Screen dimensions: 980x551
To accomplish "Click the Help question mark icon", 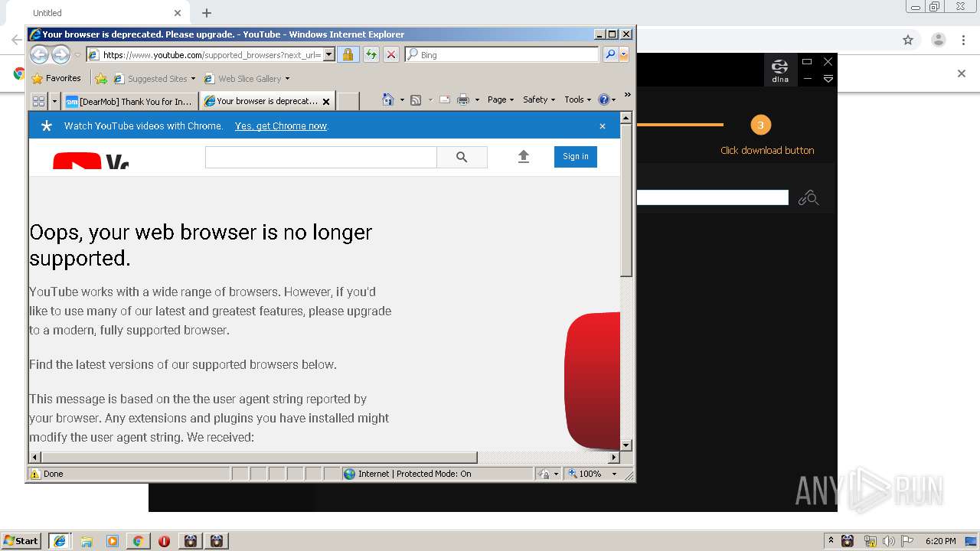I will point(603,99).
